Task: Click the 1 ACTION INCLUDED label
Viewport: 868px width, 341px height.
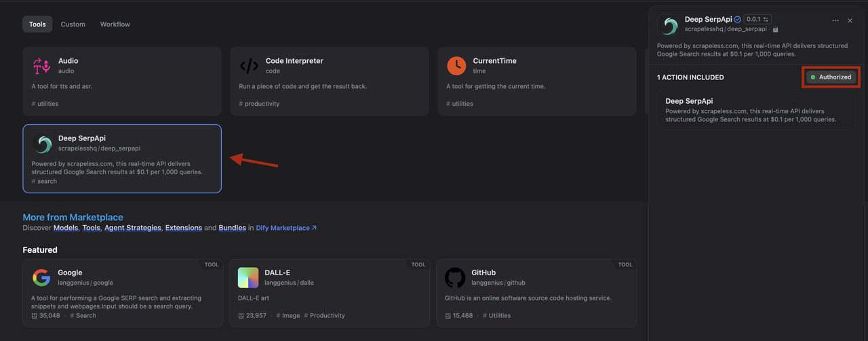Action: (x=690, y=77)
